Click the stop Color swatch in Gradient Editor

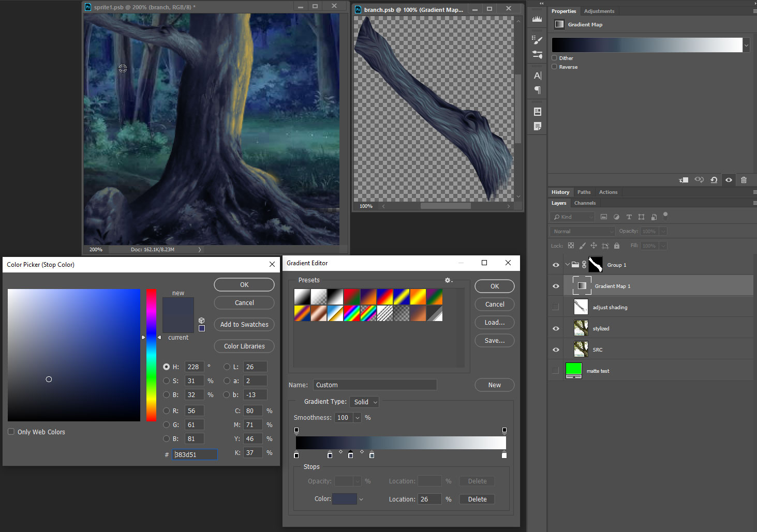point(345,499)
